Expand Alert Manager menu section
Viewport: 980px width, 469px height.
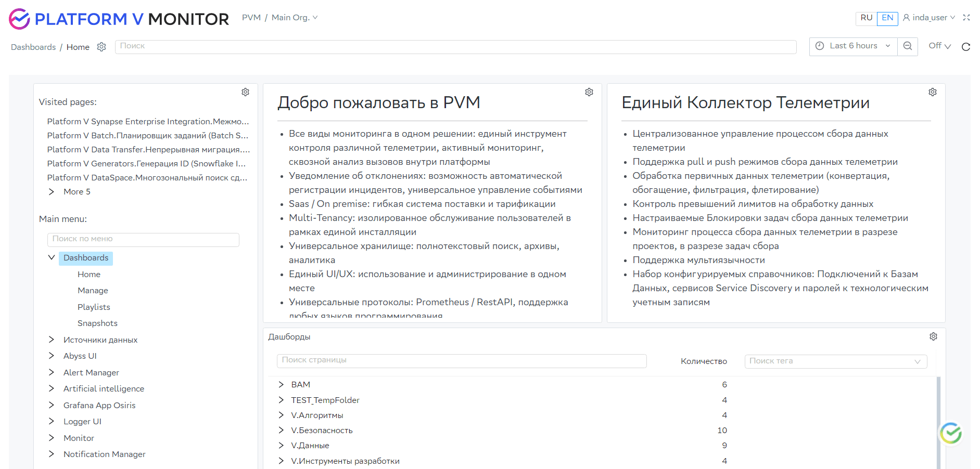click(x=52, y=372)
